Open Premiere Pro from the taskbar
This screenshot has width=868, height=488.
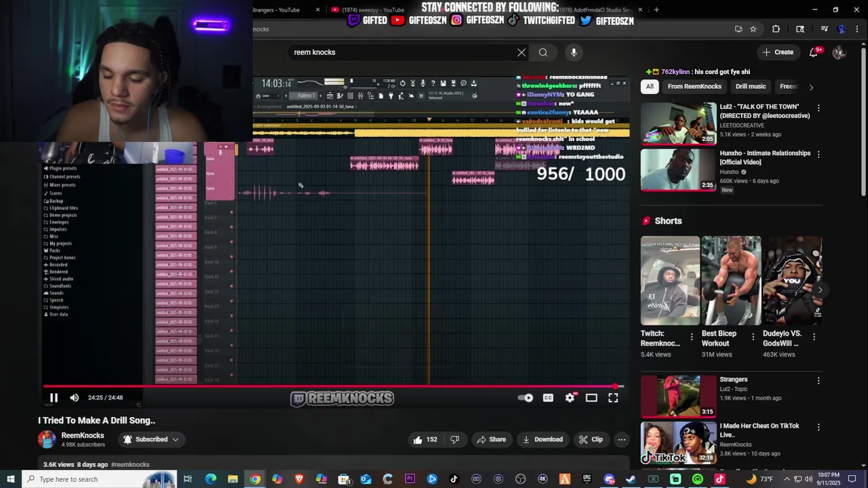click(x=410, y=479)
